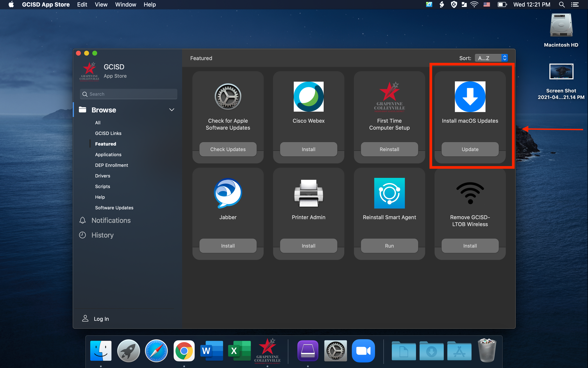
Task: Click the Install macOS Updates download arrow icon
Action: 470,97
